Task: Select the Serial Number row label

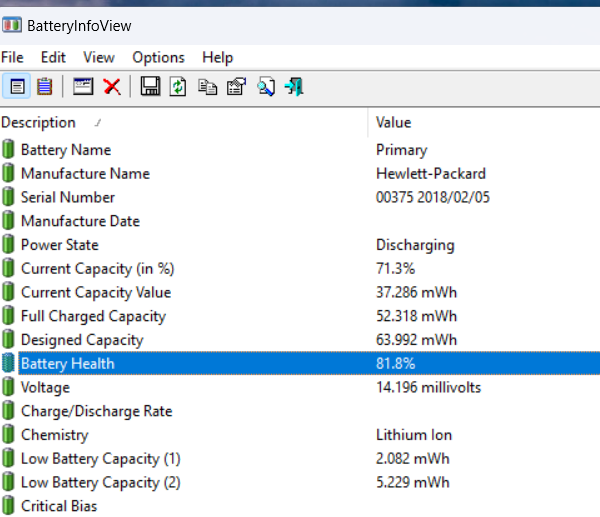Action: pyautogui.click(x=68, y=197)
